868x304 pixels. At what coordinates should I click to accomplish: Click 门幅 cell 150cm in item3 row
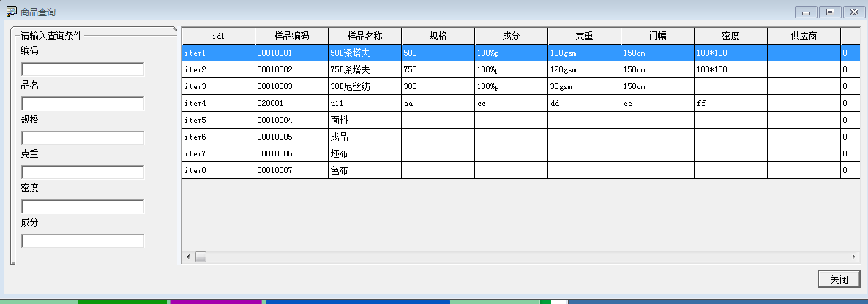pyautogui.click(x=658, y=87)
